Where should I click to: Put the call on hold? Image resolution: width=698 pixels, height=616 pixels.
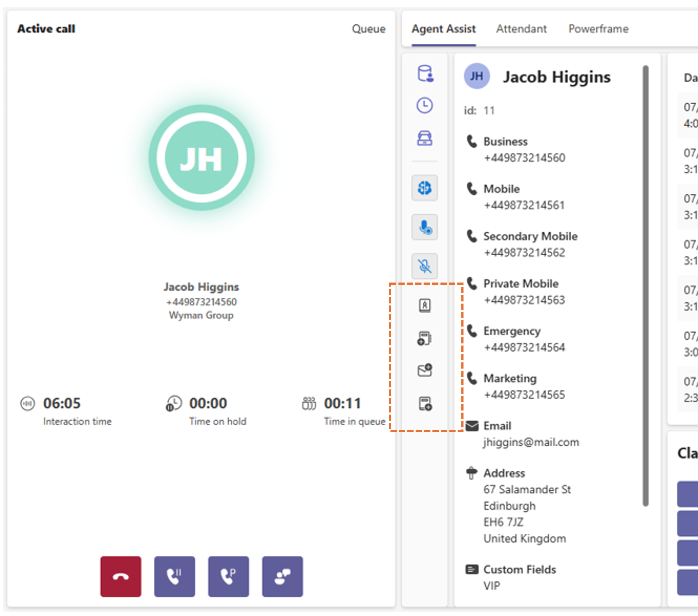(175, 576)
